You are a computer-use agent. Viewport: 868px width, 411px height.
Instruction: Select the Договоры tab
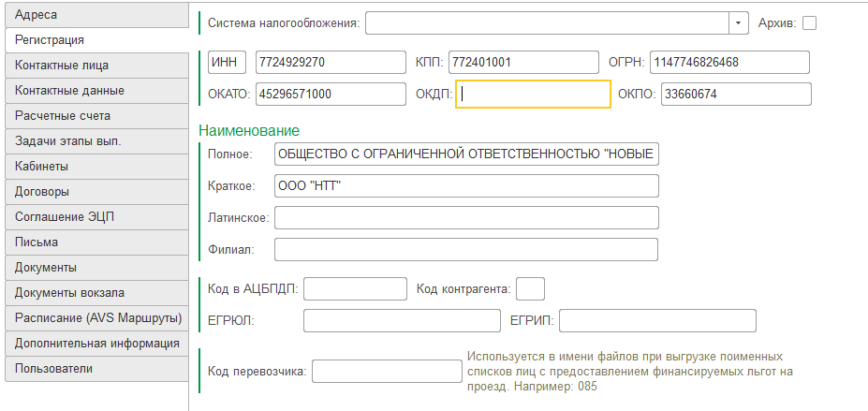pyautogui.click(x=94, y=192)
